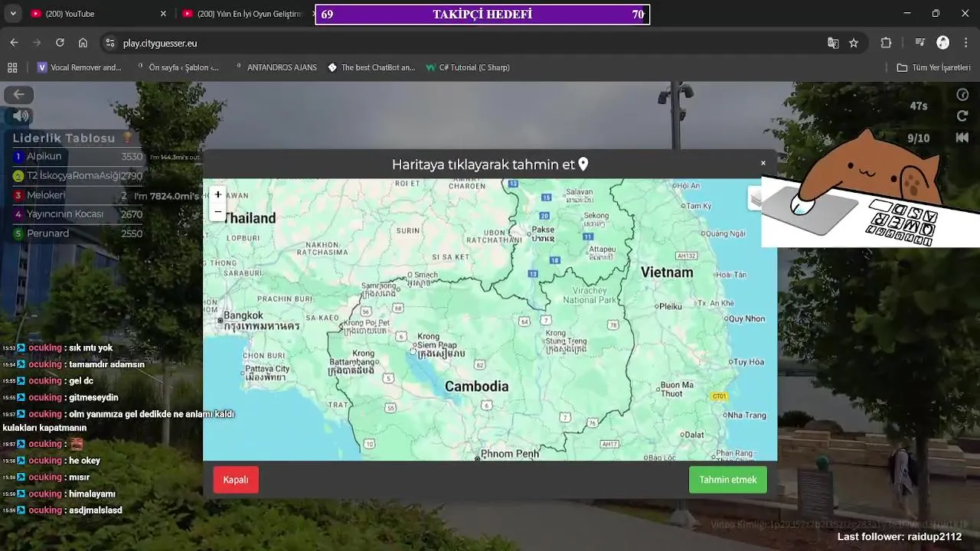Viewport: 980px width, 551px height.
Task: Open the Ön sayfa ‹ Şablon bookmark
Action: 178,67
